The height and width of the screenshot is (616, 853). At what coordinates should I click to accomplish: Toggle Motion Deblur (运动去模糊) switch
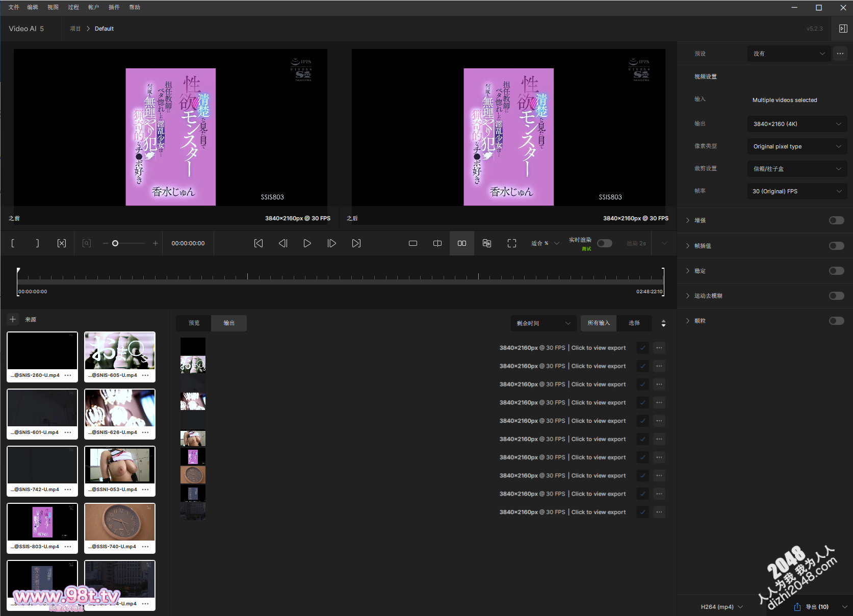tap(837, 296)
